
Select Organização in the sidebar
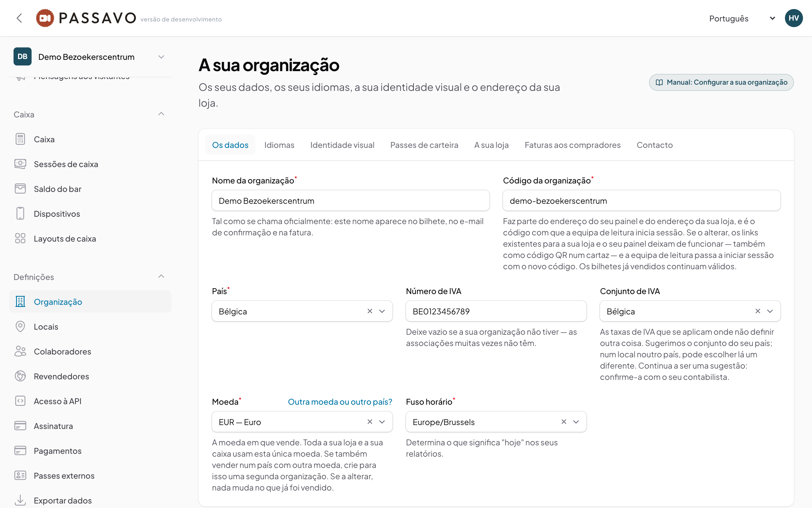(x=90, y=302)
